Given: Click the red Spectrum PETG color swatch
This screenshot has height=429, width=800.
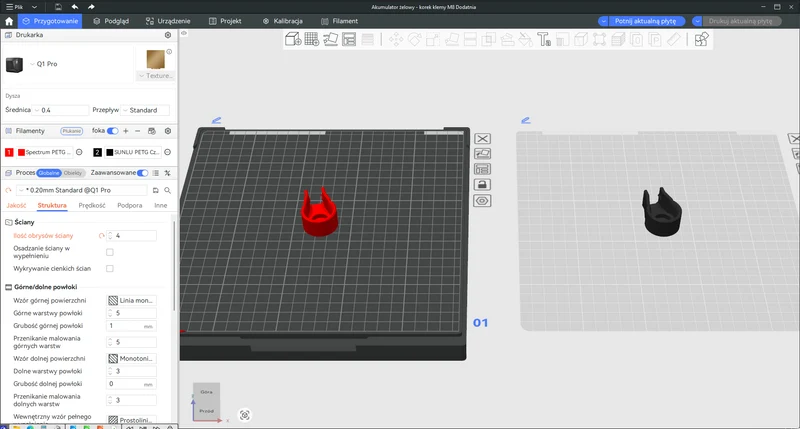Looking at the screenshot, I should click(21, 152).
